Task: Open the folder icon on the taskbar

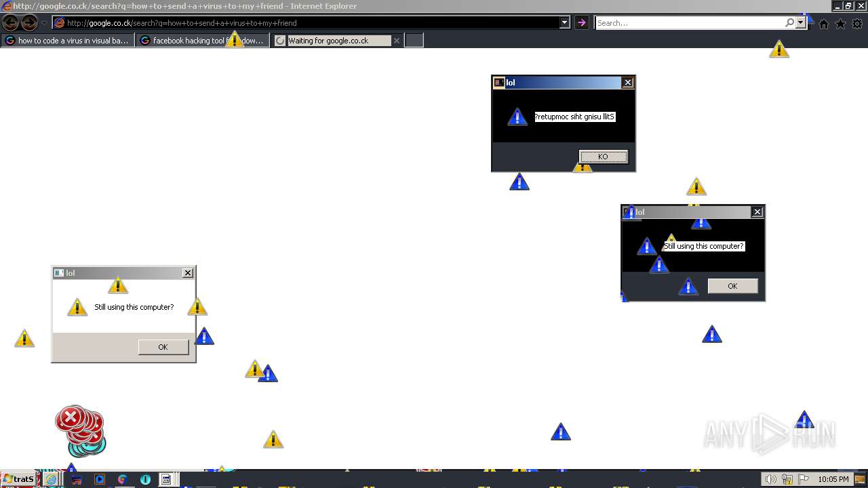Action: click(x=77, y=479)
